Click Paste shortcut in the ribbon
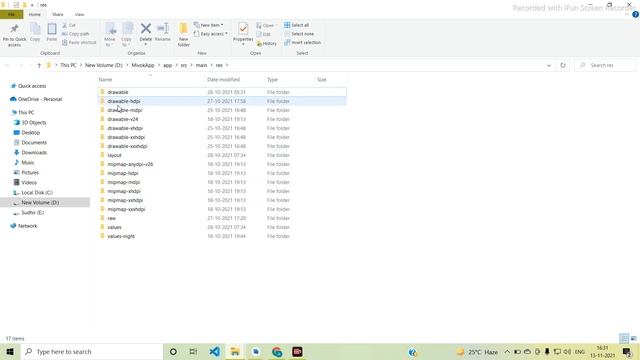Viewport: 640px width, 360px height. pyautogui.click(x=79, y=42)
